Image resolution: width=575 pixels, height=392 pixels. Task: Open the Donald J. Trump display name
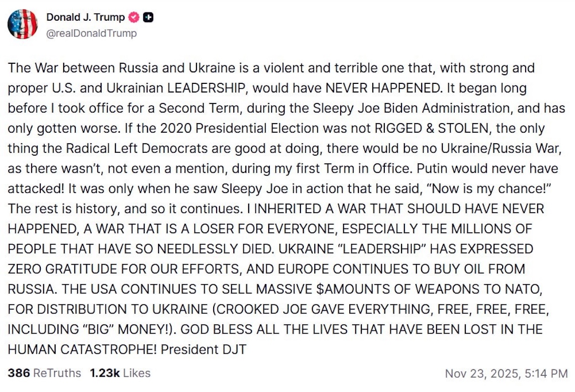85,17
